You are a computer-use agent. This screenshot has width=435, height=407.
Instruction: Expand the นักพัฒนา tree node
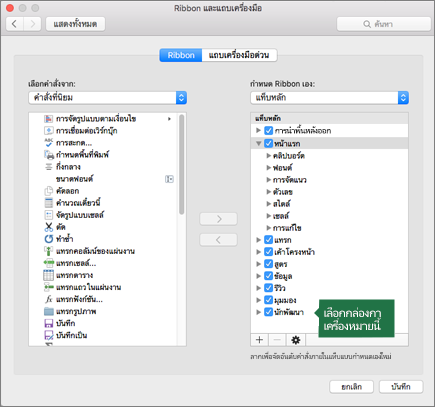click(x=258, y=312)
